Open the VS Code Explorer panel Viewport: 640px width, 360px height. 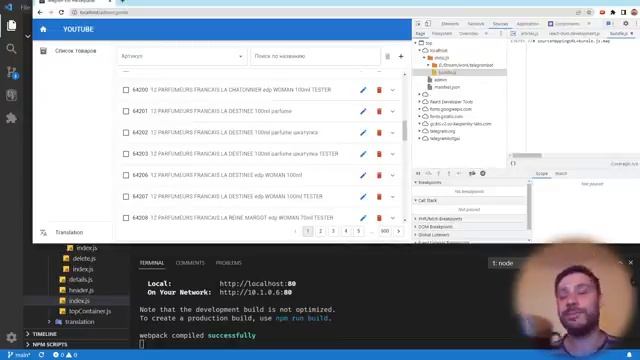point(11,26)
